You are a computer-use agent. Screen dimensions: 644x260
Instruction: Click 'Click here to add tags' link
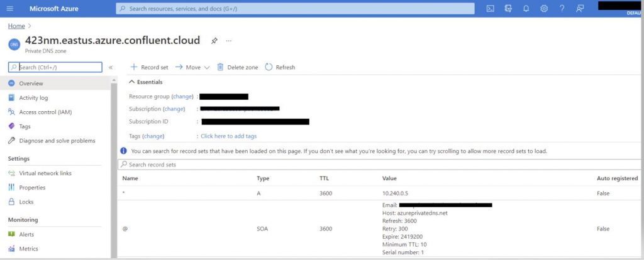[x=228, y=136]
